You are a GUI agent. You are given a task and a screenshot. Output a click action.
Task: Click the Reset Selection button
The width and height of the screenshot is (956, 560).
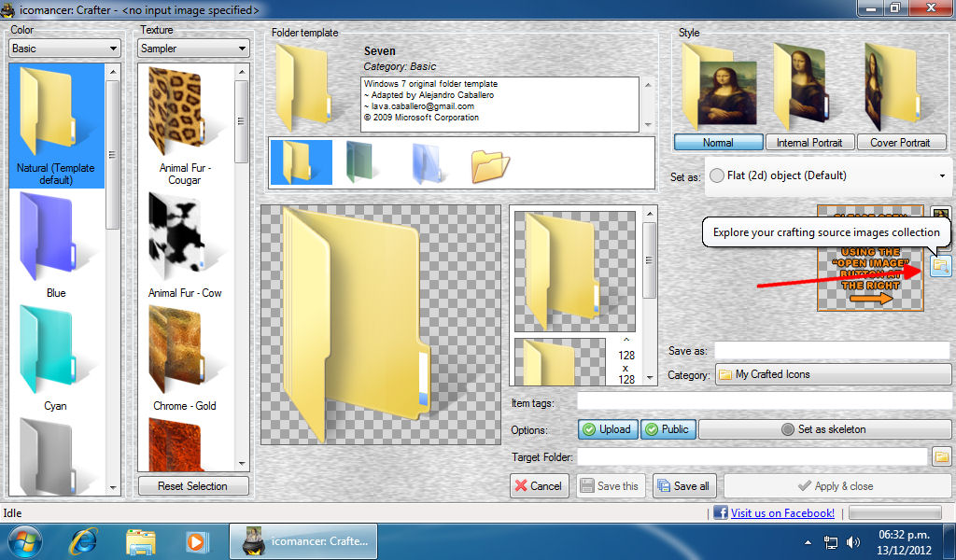pos(193,486)
